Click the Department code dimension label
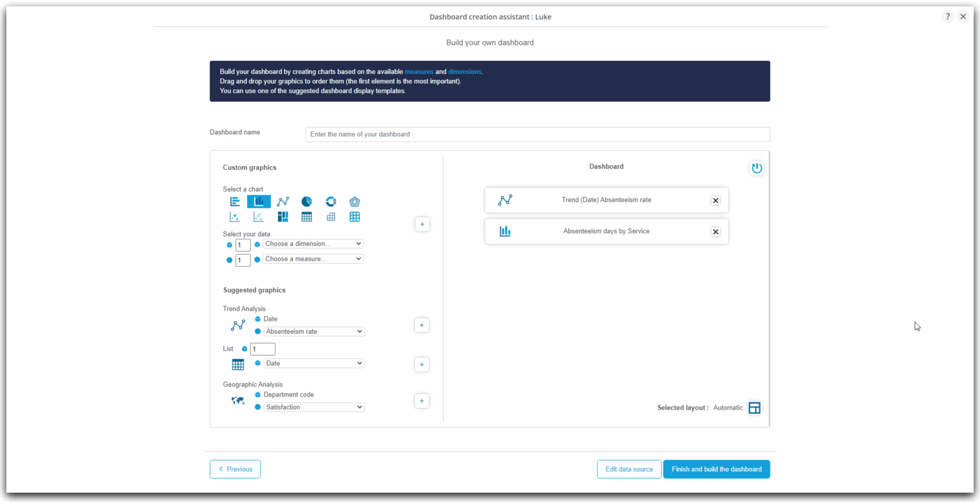The image size is (980, 502). pyautogui.click(x=288, y=395)
